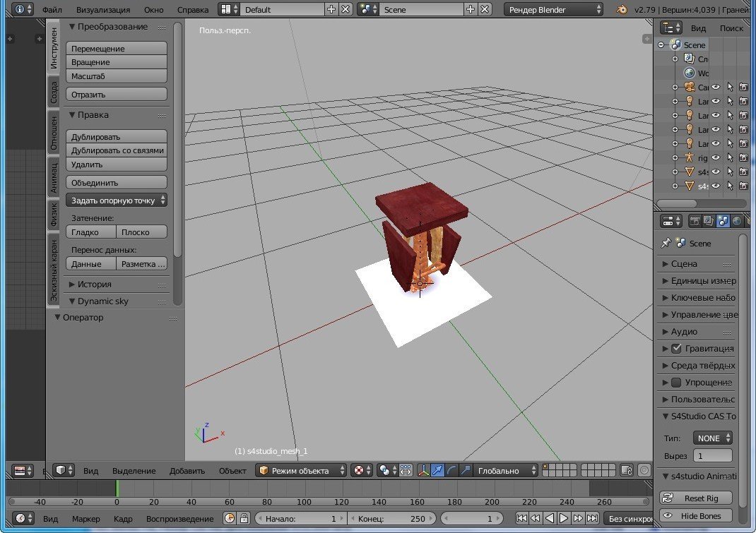Expand the Единицы измерения panel
This screenshot has width=756, height=533.
coord(698,280)
